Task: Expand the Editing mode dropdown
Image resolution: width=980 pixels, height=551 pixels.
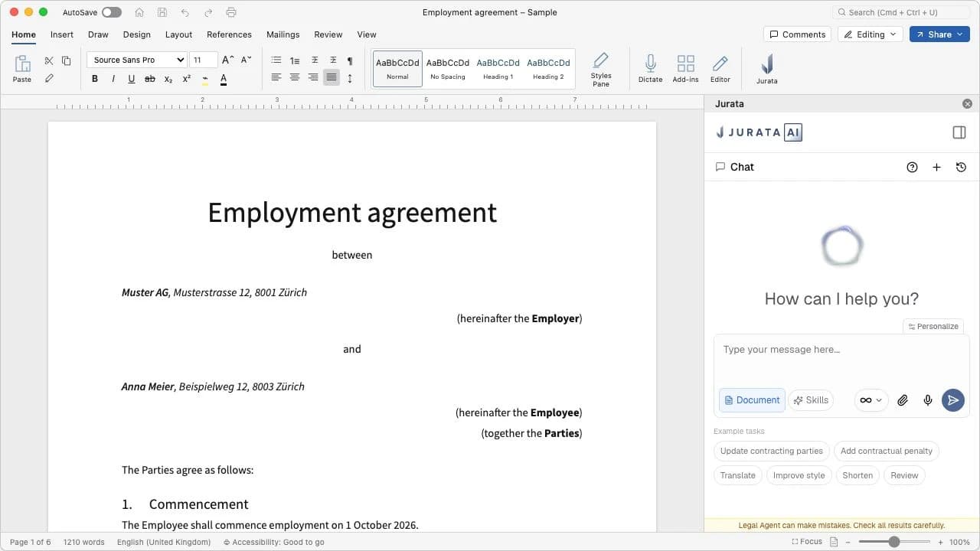Action: coord(870,34)
